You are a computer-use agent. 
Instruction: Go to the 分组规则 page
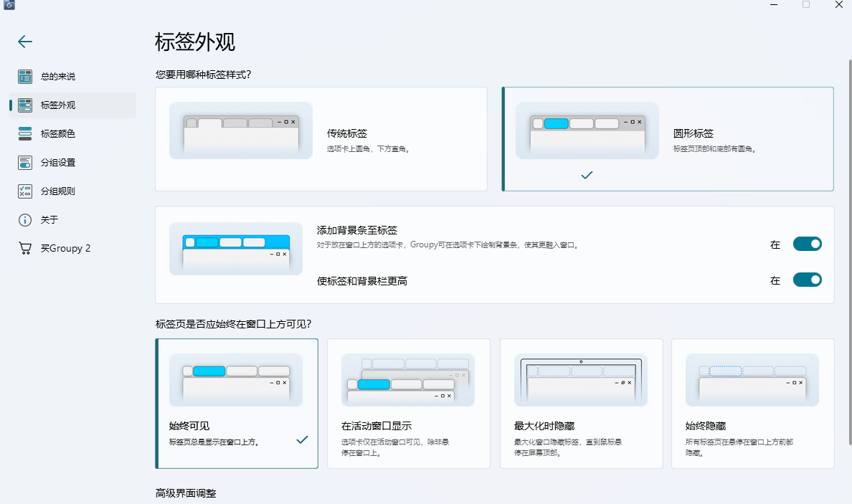tap(58, 191)
